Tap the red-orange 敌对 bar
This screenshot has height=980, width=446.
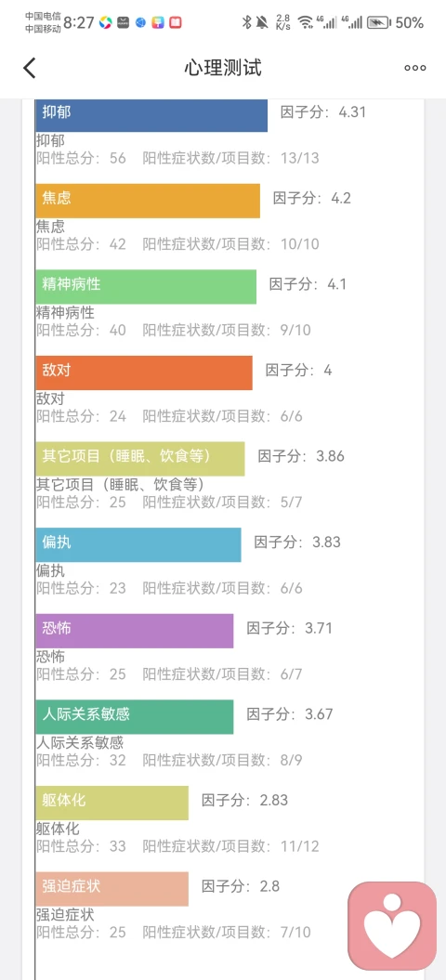tap(144, 373)
